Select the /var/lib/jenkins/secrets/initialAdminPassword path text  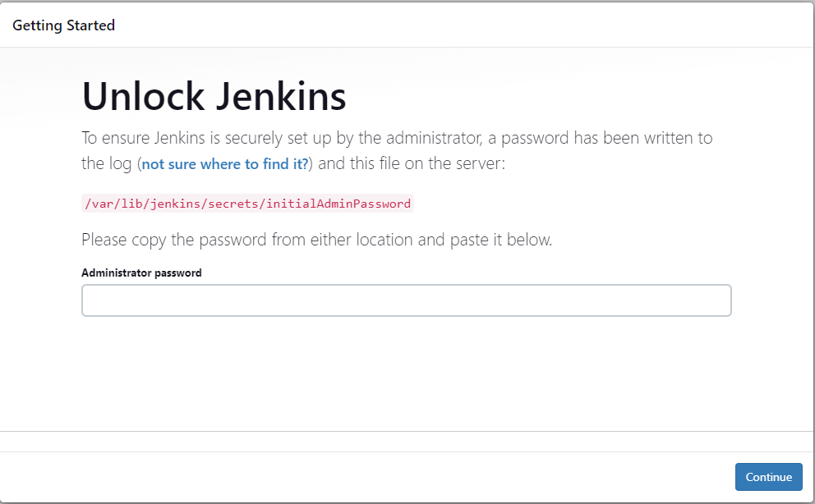coord(248,204)
